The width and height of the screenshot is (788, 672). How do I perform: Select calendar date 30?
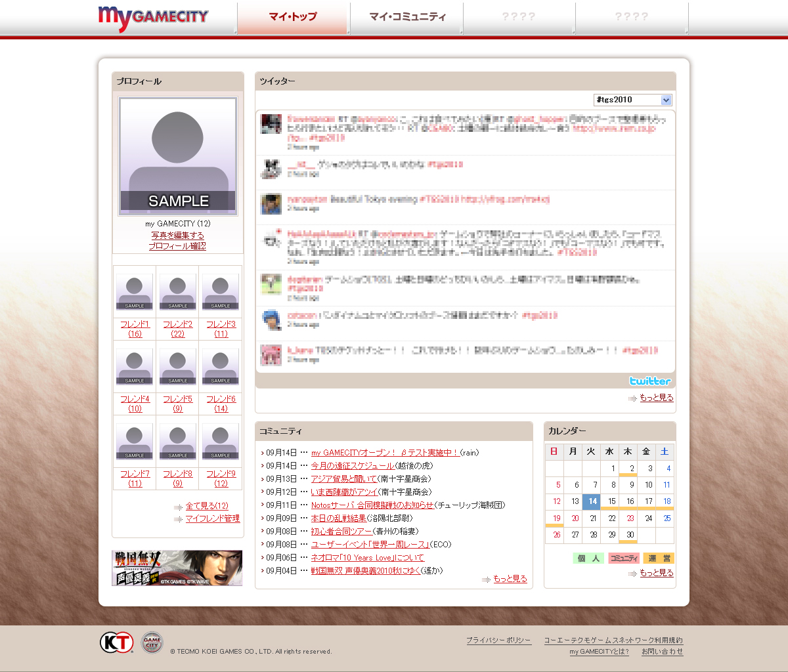pyautogui.click(x=628, y=535)
